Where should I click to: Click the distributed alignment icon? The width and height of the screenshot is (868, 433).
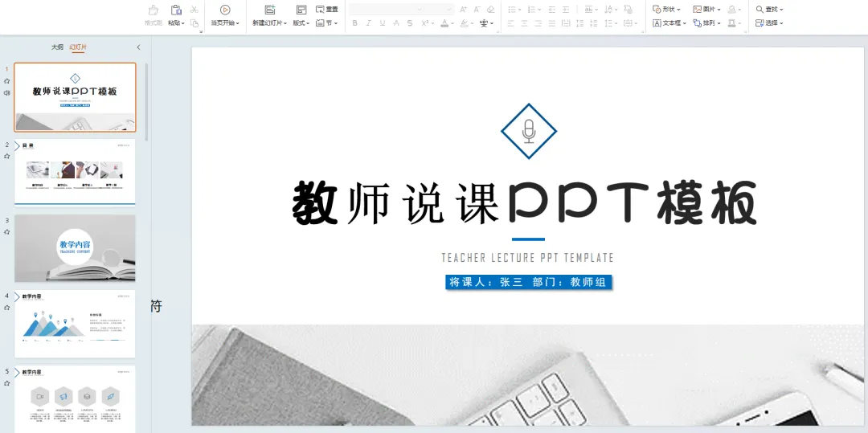click(566, 23)
